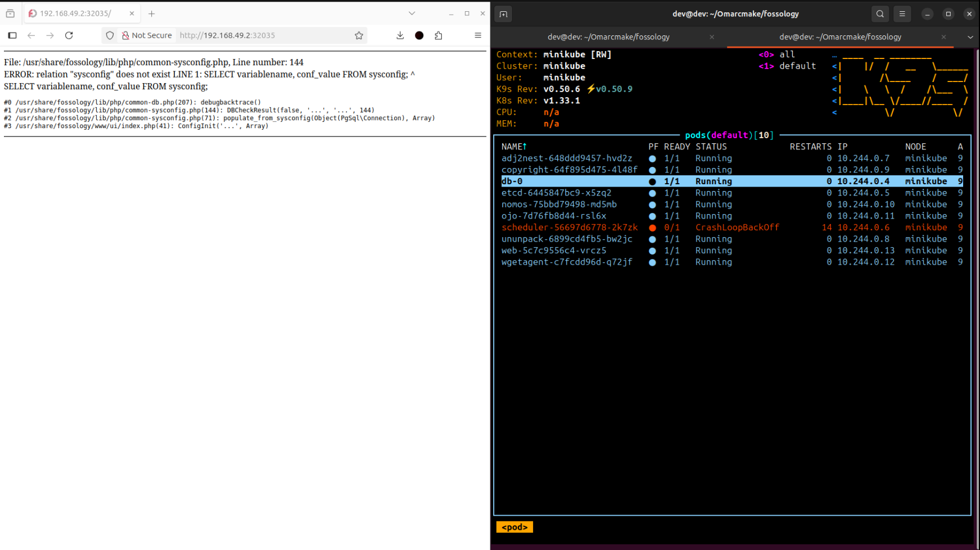Click the scheduler pod restart count 14
This screenshot has height=550, width=980.
(x=827, y=228)
